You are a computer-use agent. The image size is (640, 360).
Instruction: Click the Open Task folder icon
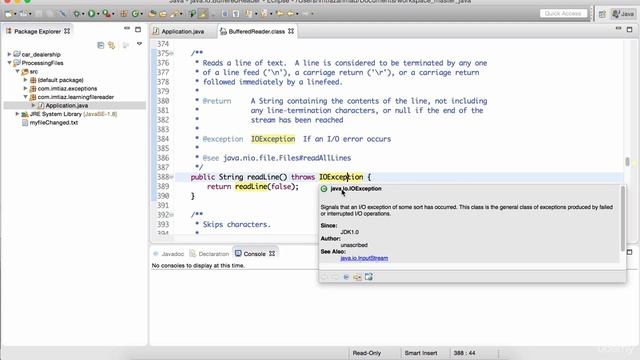pyautogui.click(x=163, y=14)
